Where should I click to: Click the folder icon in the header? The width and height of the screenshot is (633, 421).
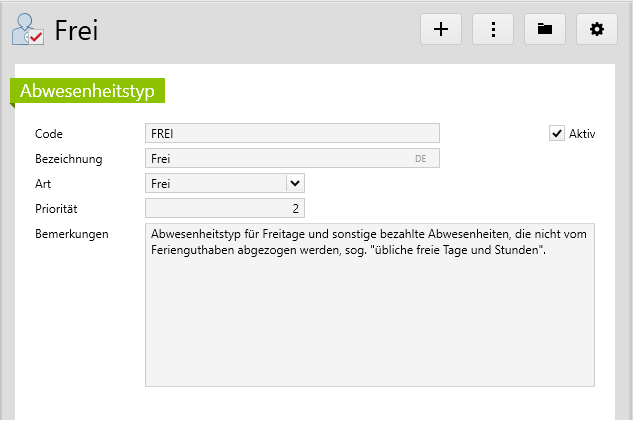point(545,29)
